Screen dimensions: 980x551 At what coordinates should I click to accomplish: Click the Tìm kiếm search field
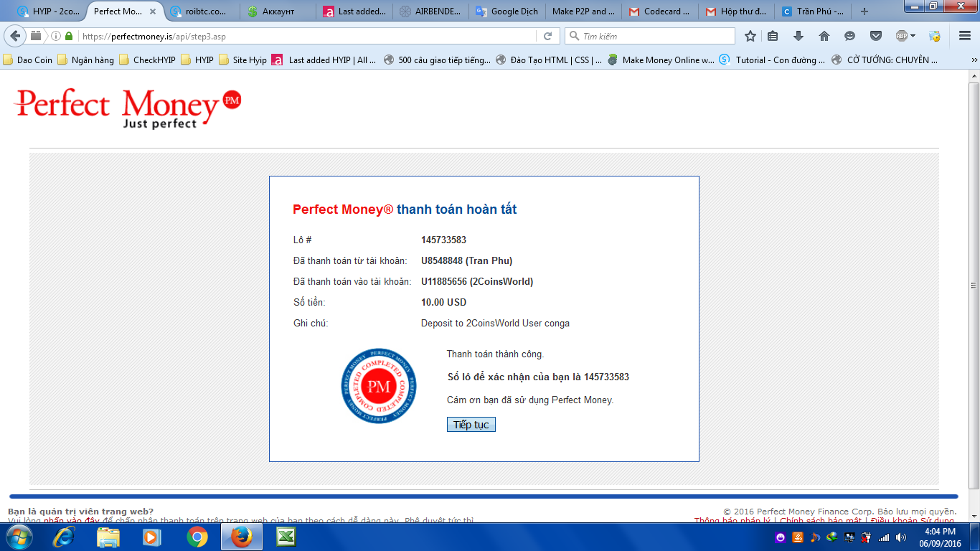650,36
